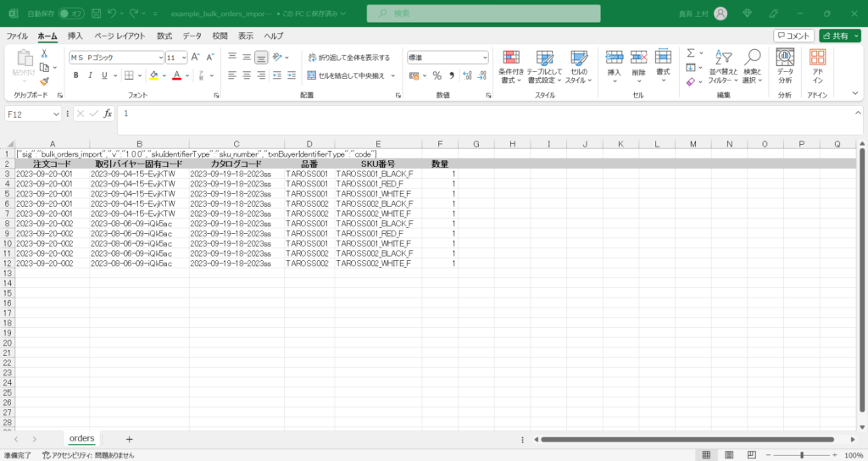Open the font name dropdown MS Pゴシック
This screenshot has width=868, height=461.
point(117,58)
